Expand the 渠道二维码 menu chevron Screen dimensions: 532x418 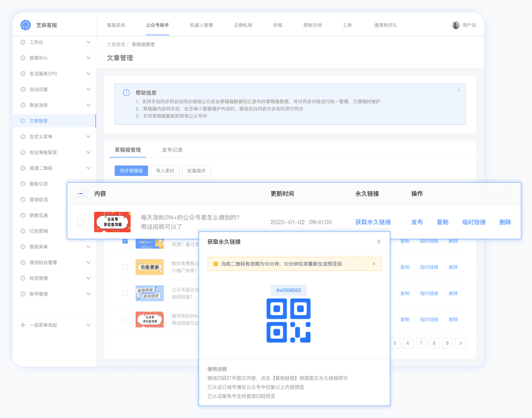pos(88,168)
